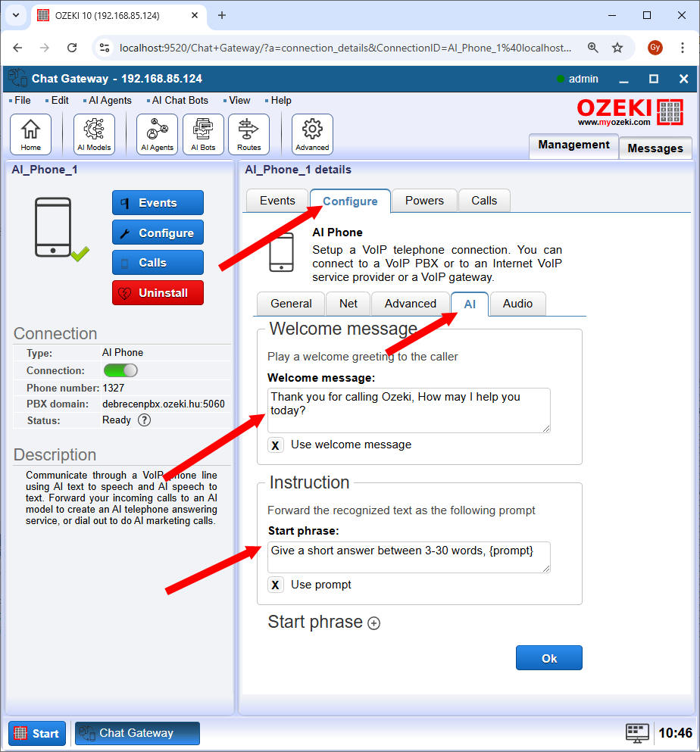
Task: Open the General settings tab
Action: 291,304
